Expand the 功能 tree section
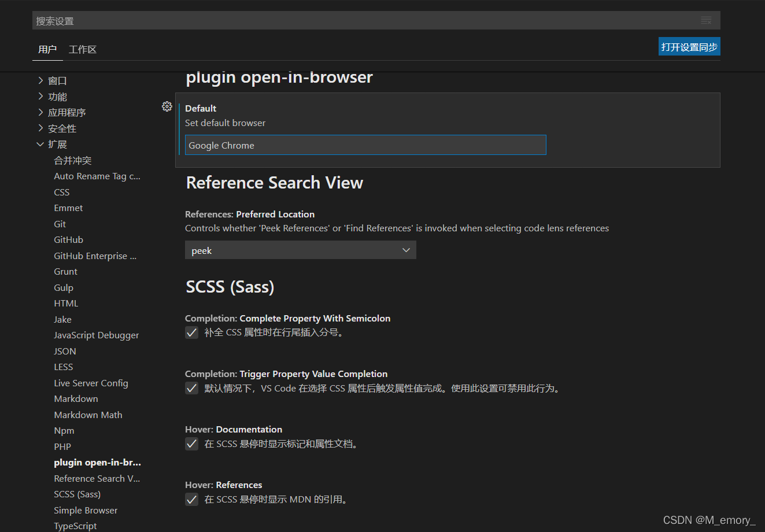The width and height of the screenshot is (765, 532). (40, 97)
